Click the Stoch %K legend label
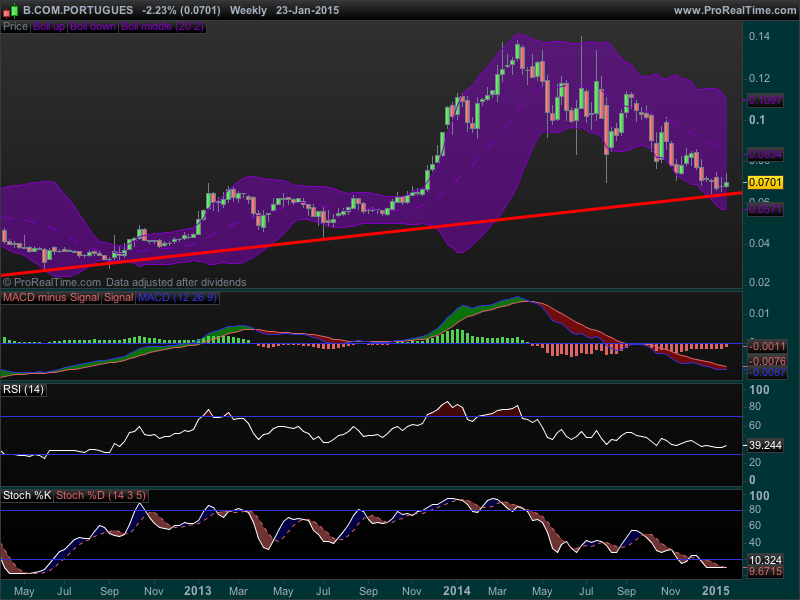Viewport: 800px width, 600px height. point(27,495)
